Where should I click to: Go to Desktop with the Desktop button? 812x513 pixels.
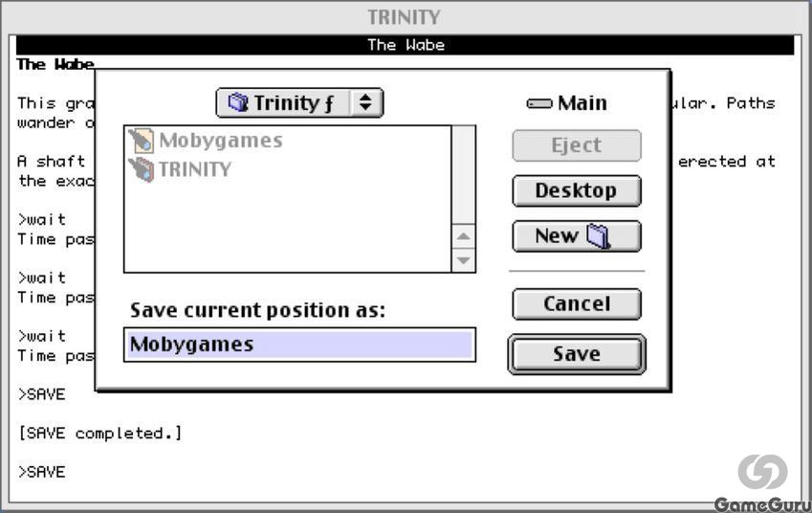(x=577, y=190)
